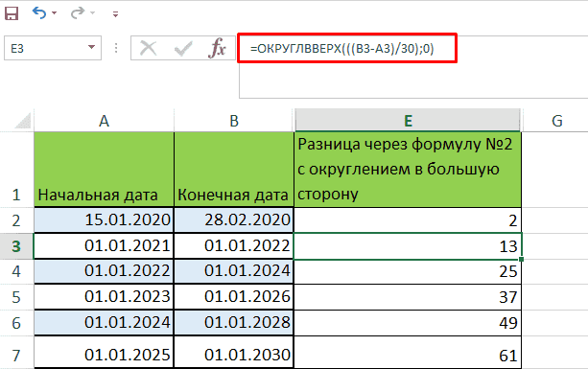Select column B header

pyautogui.click(x=234, y=121)
